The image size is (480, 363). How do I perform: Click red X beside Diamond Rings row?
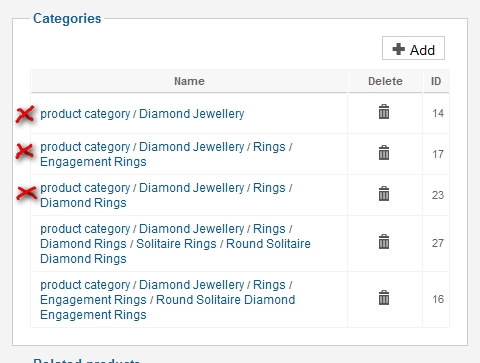[x=27, y=193]
